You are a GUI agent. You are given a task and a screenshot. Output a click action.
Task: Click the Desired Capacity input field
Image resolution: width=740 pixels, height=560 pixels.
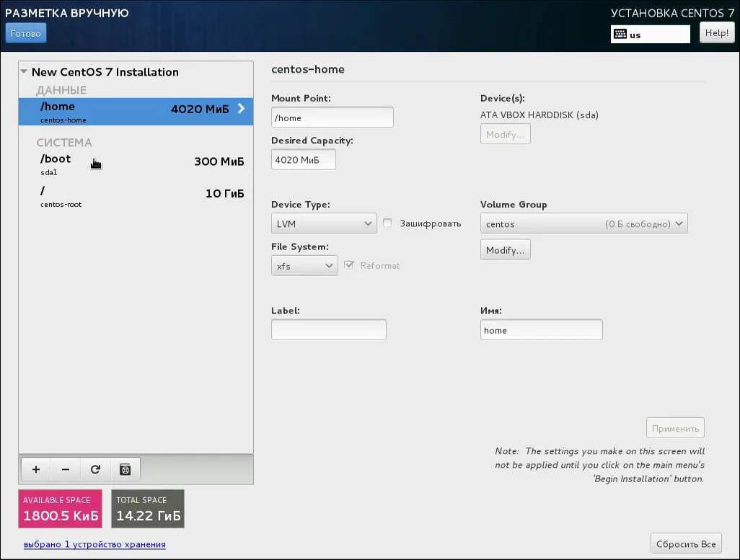click(304, 159)
